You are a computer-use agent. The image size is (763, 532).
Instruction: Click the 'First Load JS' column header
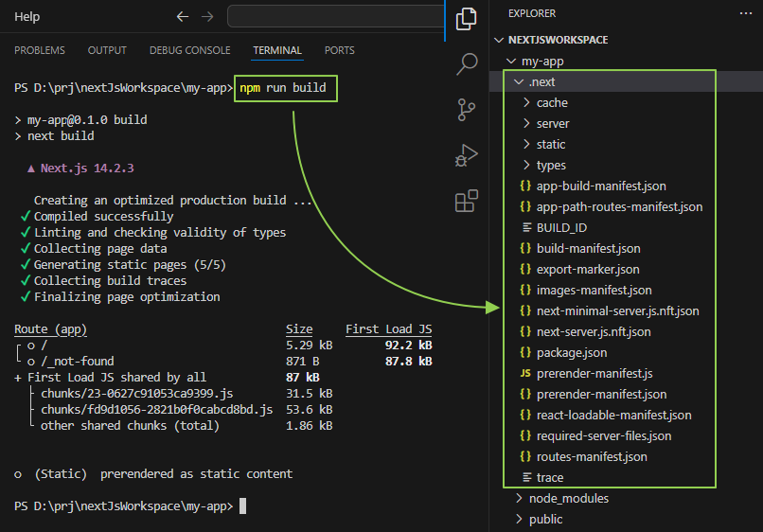tap(389, 329)
